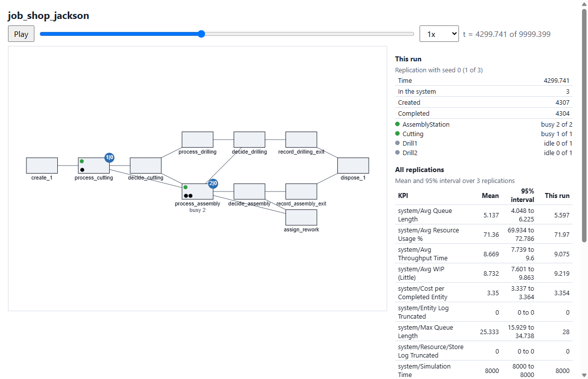Click the 1|0 badge on process_cutting
588x379 pixels.
click(x=110, y=158)
